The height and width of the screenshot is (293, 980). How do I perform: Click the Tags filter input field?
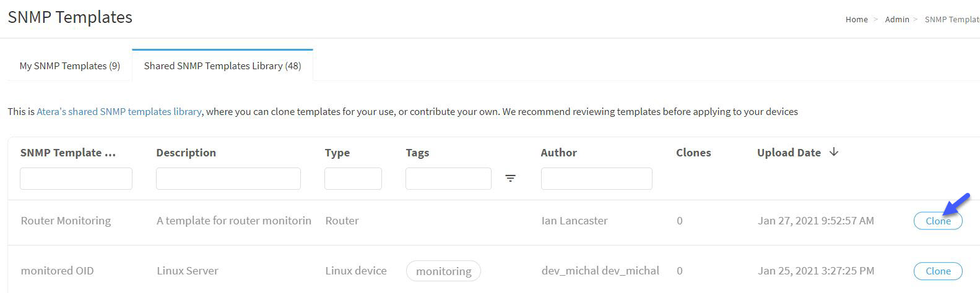tap(448, 179)
